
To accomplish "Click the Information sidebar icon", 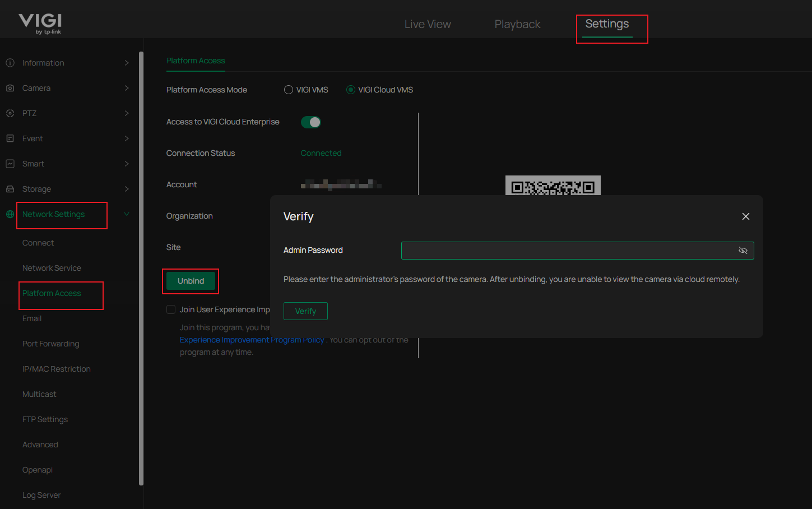I will 10,63.
